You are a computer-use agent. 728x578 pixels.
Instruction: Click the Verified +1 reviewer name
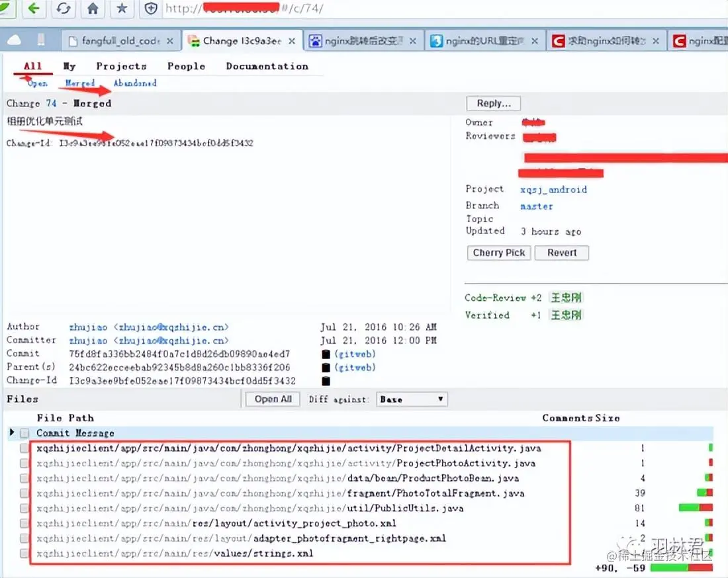click(566, 315)
